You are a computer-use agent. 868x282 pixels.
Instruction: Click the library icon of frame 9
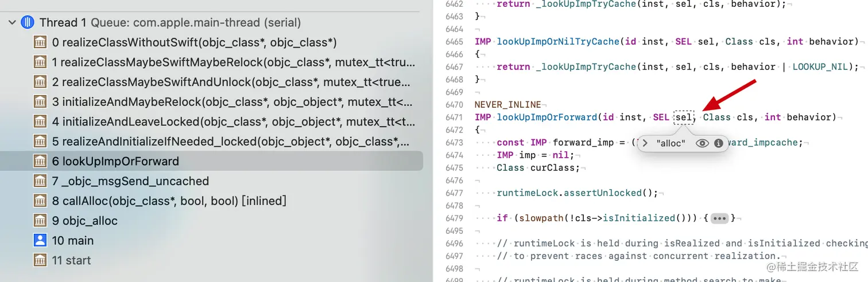coord(40,221)
